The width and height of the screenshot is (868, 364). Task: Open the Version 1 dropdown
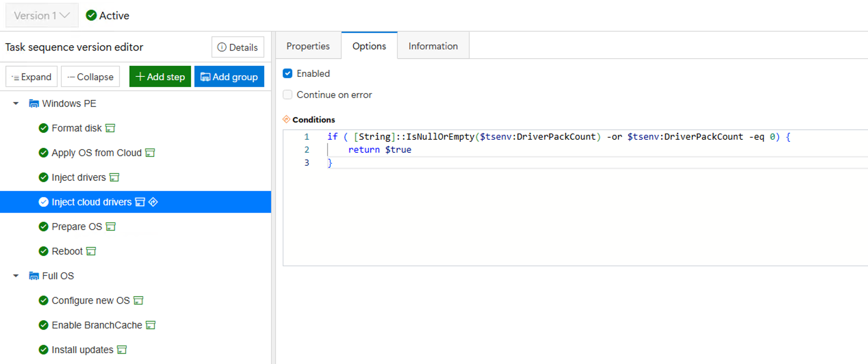(x=42, y=15)
